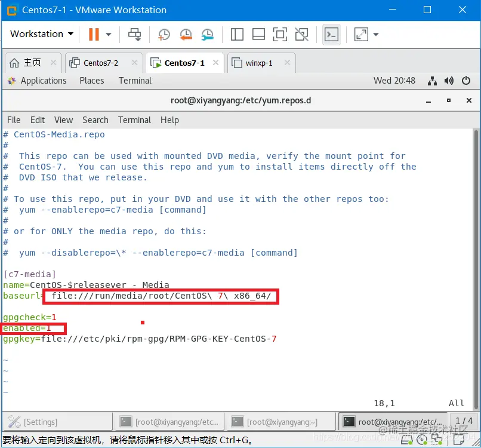Click the clock showing Wed 20:48
The image size is (481, 448).
[x=394, y=81]
